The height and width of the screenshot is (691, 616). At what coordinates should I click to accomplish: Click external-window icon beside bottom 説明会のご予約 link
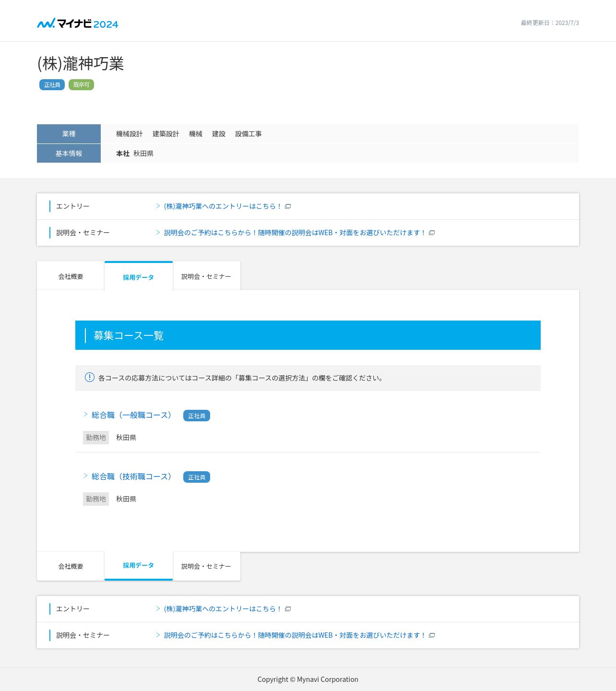point(432,635)
